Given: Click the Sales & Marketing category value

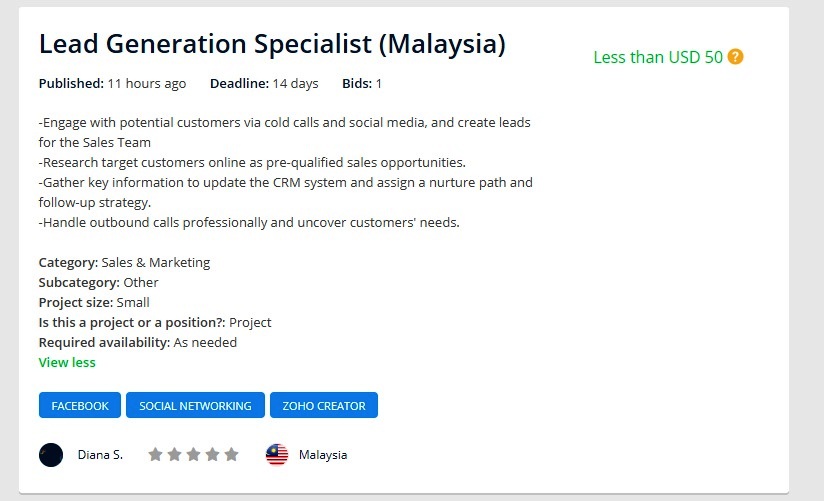Looking at the screenshot, I should click(156, 263).
